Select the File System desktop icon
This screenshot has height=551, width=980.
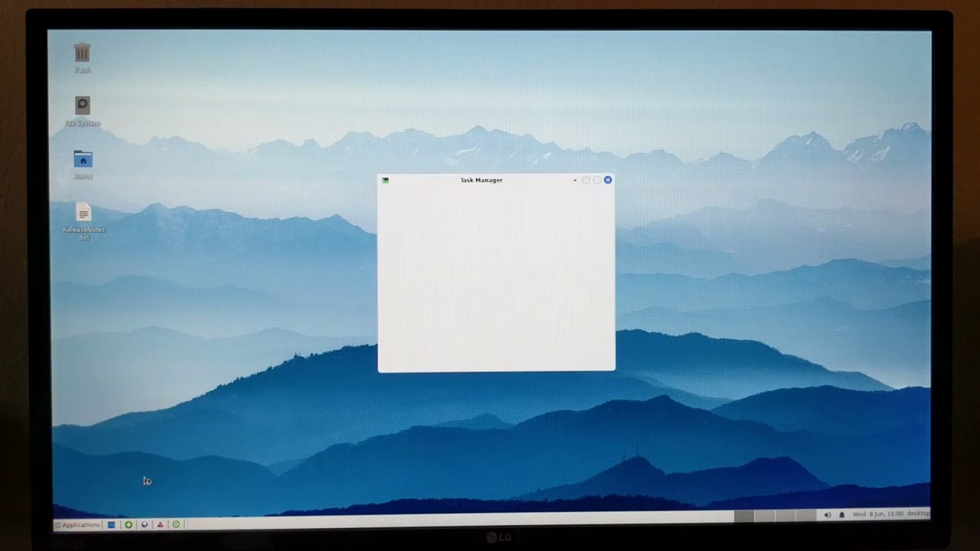click(82, 112)
